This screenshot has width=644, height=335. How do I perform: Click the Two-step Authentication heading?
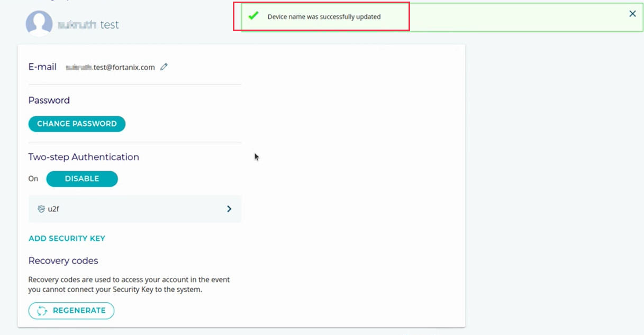(84, 157)
